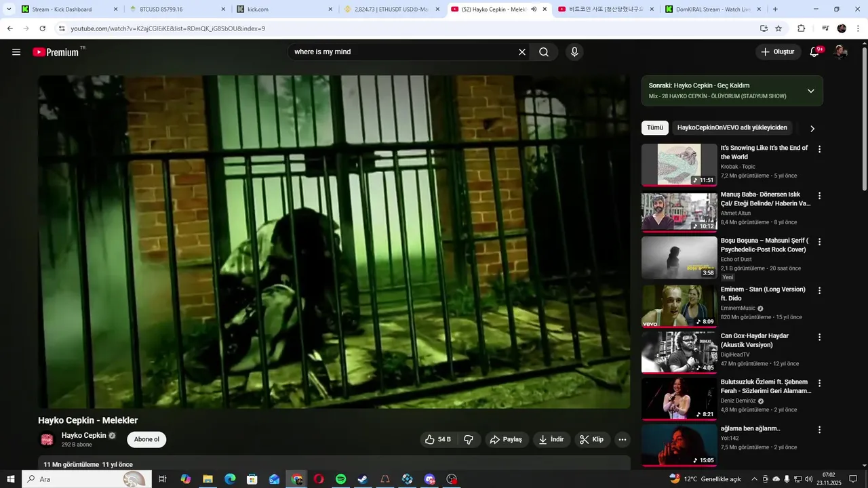The image size is (868, 488).
Task: Dislike the video
Action: coord(469,439)
